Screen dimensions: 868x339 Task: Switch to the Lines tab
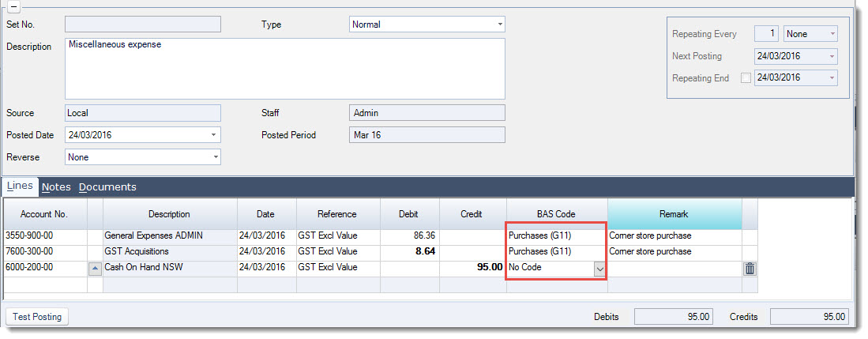click(20, 186)
